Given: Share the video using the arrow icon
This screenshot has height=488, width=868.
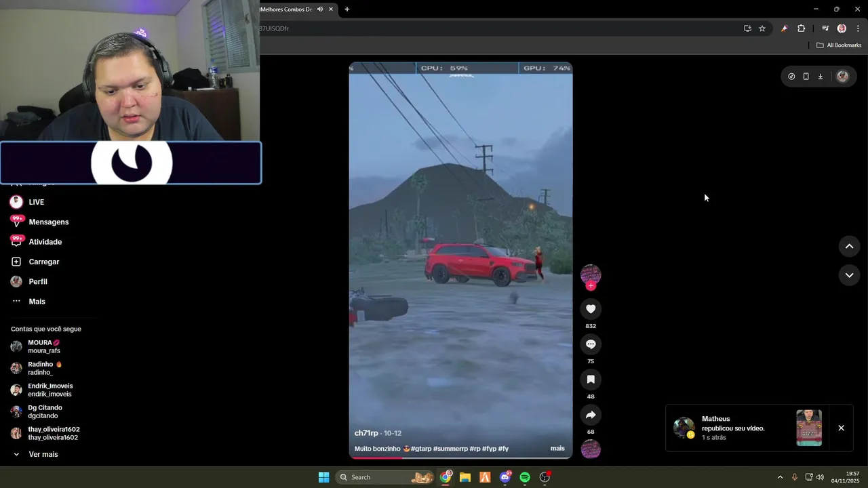Looking at the screenshot, I should coord(591,415).
